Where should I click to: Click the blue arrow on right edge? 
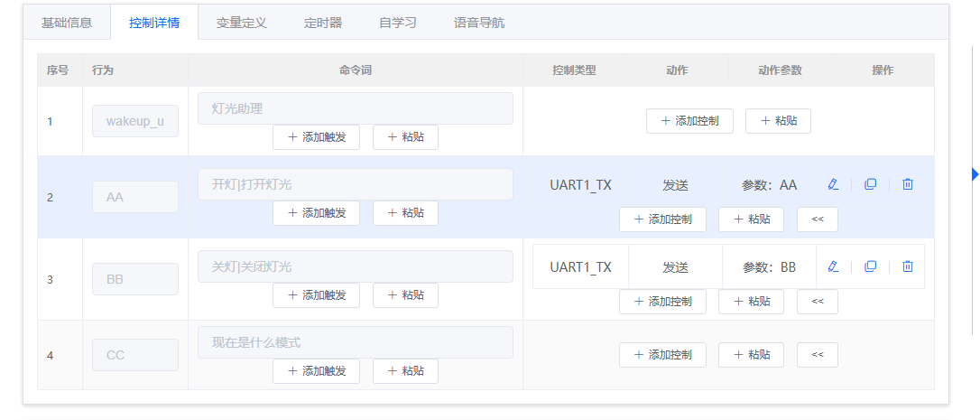tap(975, 174)
